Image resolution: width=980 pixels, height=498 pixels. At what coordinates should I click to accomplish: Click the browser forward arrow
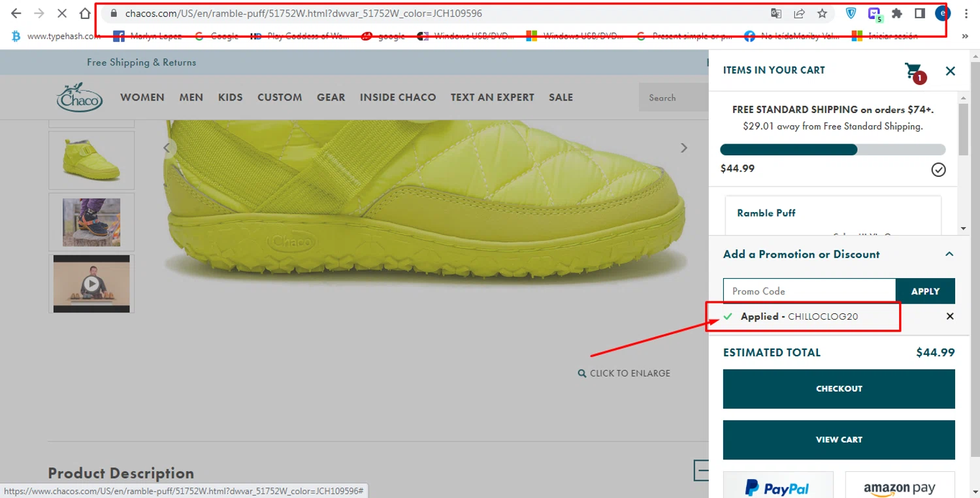tap(39, 13)
